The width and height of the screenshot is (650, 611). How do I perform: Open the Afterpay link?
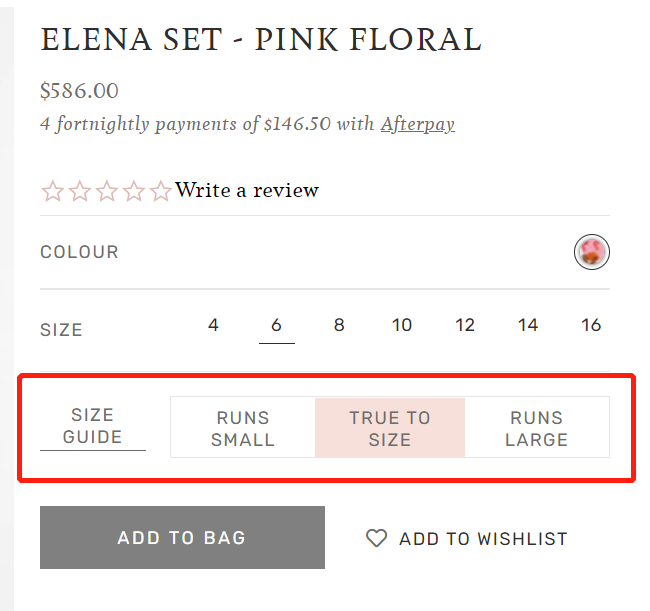pos(417,125)
